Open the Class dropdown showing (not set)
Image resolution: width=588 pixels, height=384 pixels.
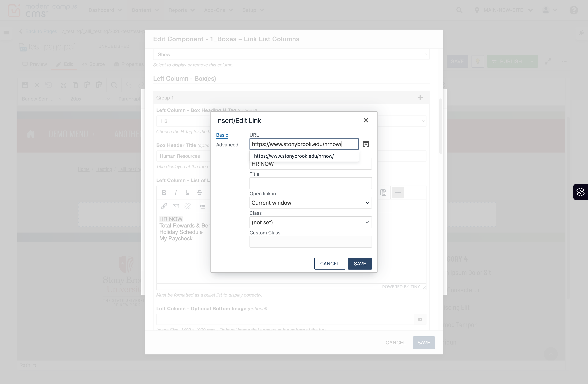click(x=311, y=222)
